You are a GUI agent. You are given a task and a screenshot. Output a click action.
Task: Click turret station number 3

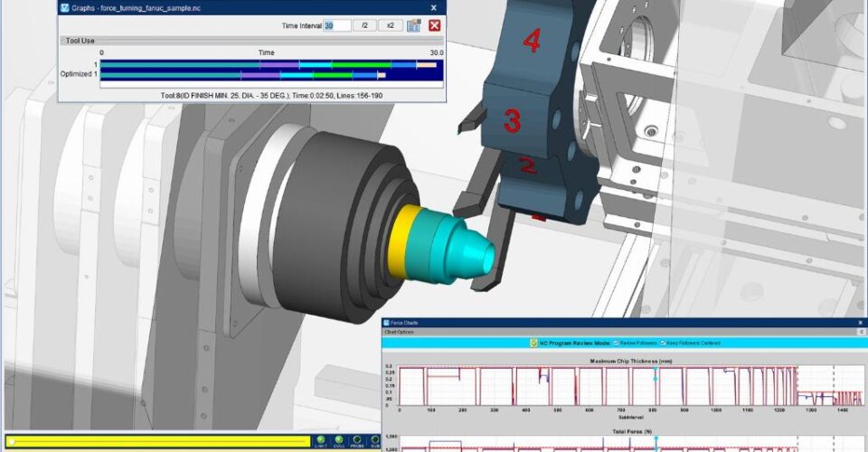[x=512, y=120]
